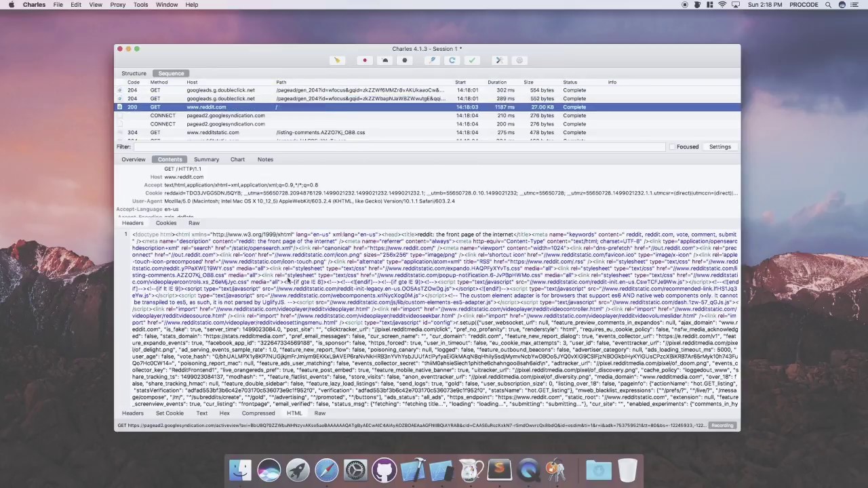Open Safari from the dock
This screenshot has width=868, height=488.
click(x=327, y=470)
